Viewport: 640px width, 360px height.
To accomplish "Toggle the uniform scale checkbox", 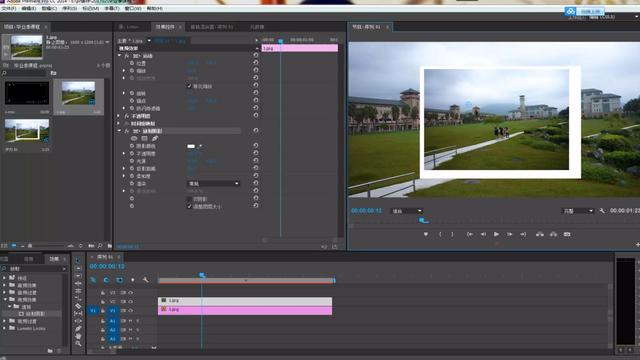I will (189, 86).
